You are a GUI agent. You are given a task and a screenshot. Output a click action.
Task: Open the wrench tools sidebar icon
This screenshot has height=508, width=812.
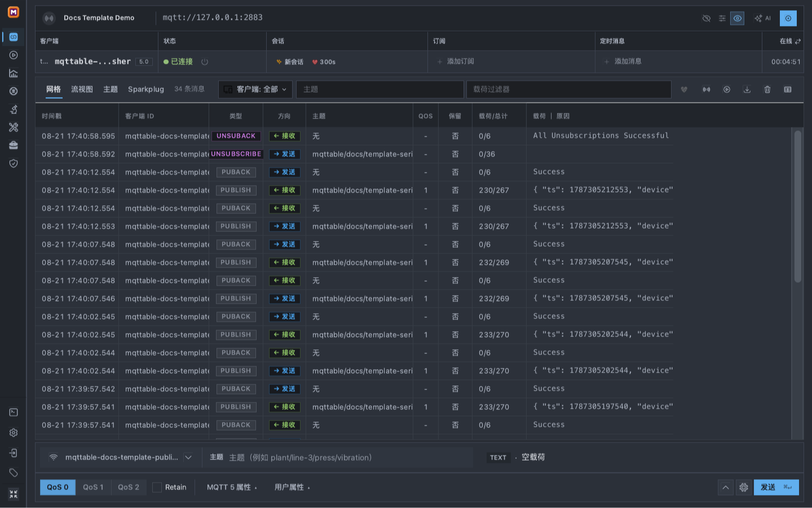pyautogui.click(x=14, y=128)
